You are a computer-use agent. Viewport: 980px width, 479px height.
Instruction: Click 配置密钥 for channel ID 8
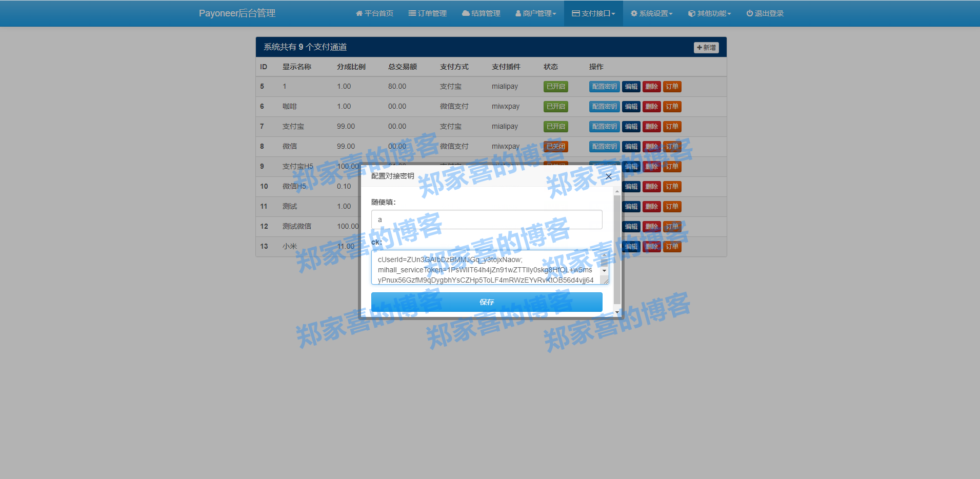604,147
